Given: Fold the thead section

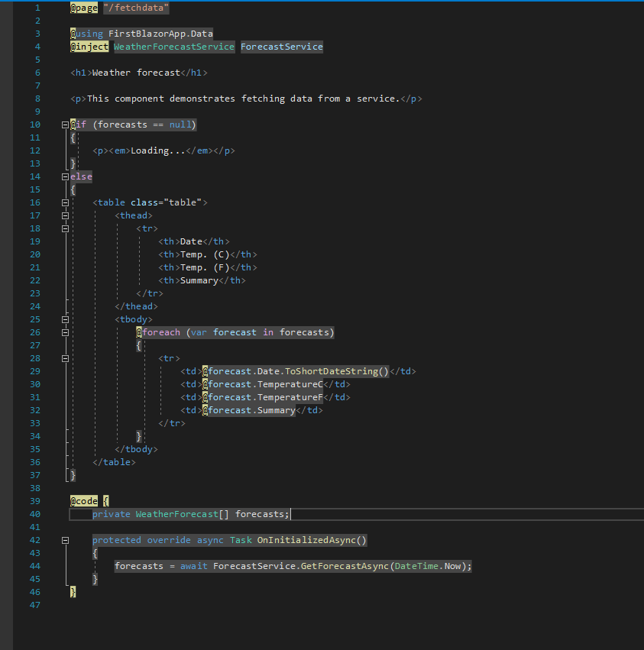Looking at the screenshot, I should (65, 215).
